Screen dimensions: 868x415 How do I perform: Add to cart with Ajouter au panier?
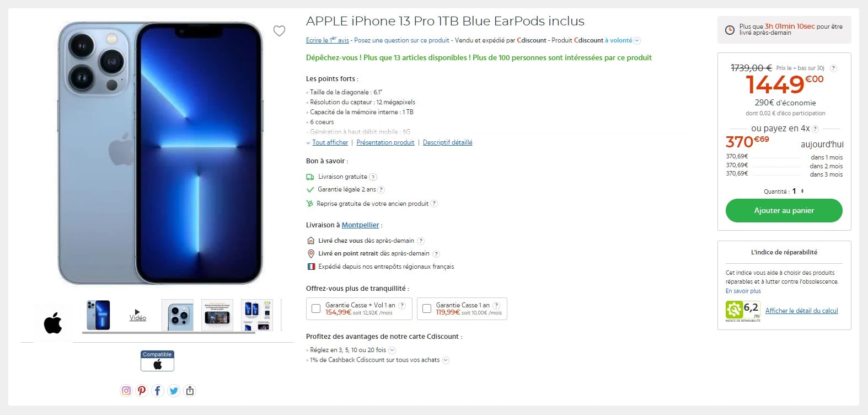(x=784, y=211)
